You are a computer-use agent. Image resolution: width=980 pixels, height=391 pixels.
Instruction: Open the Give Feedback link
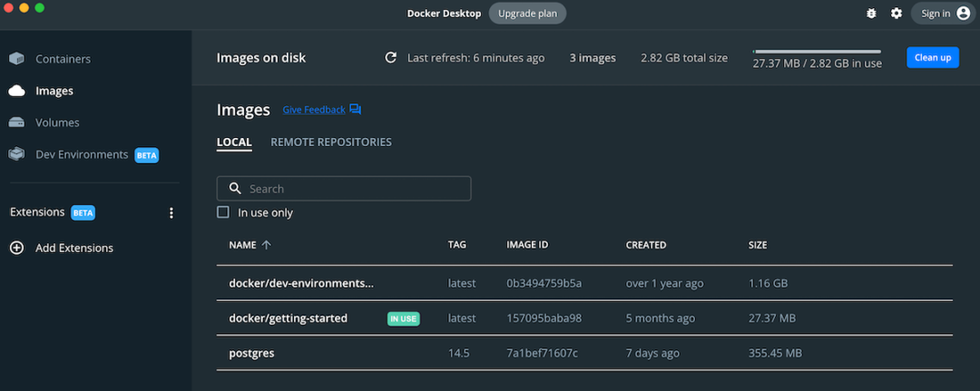point(313,110)
